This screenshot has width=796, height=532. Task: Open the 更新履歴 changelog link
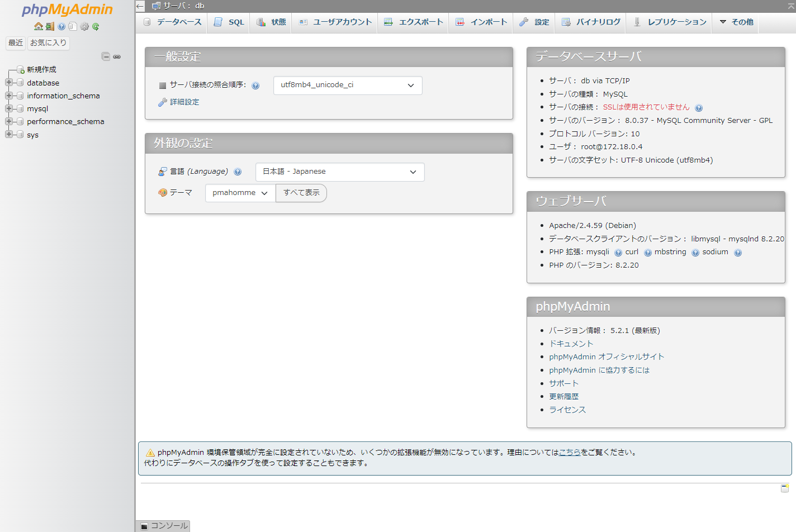563,397
